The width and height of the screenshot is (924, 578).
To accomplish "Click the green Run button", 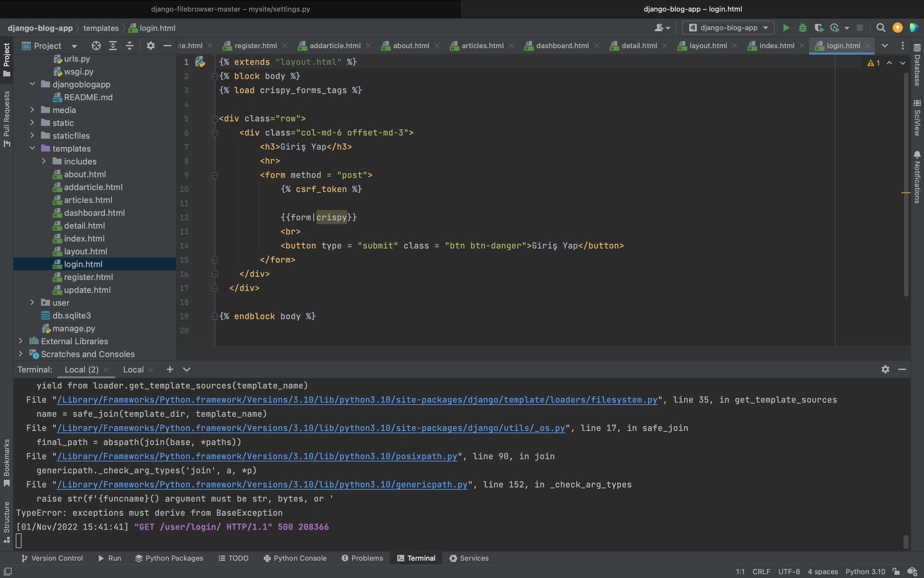I will coord(786,28).
